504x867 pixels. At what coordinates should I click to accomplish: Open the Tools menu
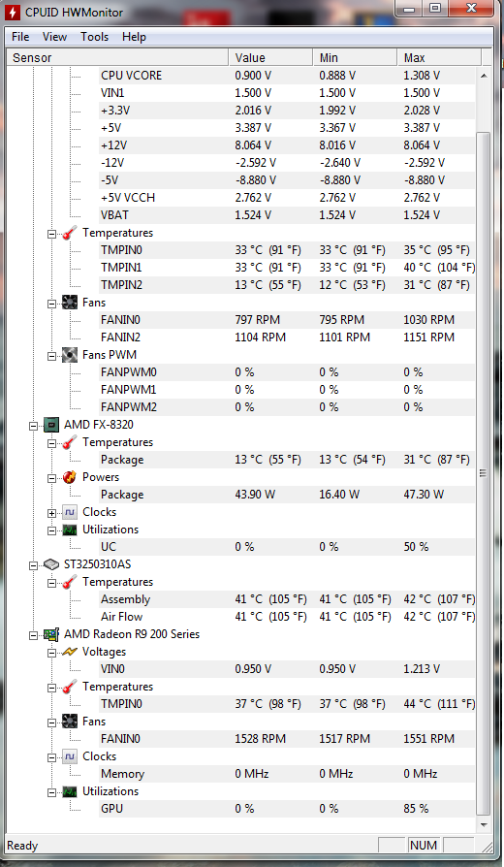tap(95, 37)
